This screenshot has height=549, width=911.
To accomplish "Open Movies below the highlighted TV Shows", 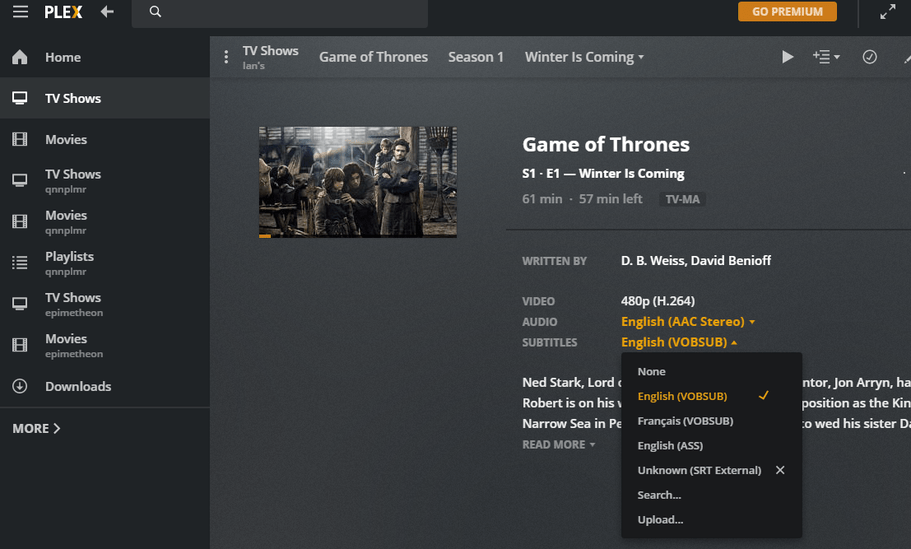I will tap(105, 139).
